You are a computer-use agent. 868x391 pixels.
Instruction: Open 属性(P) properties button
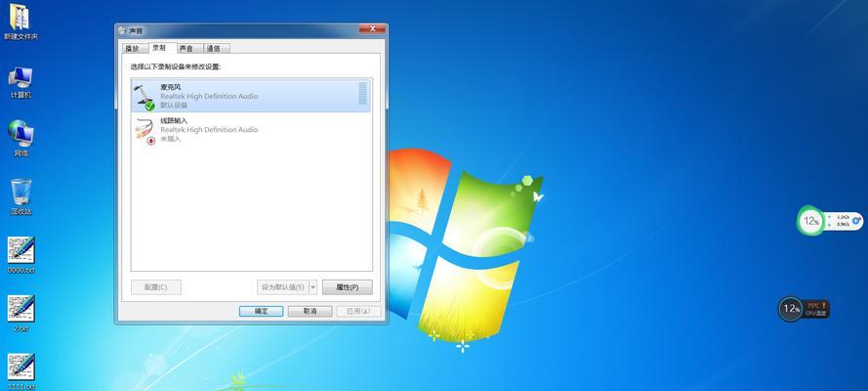[347, 286]
